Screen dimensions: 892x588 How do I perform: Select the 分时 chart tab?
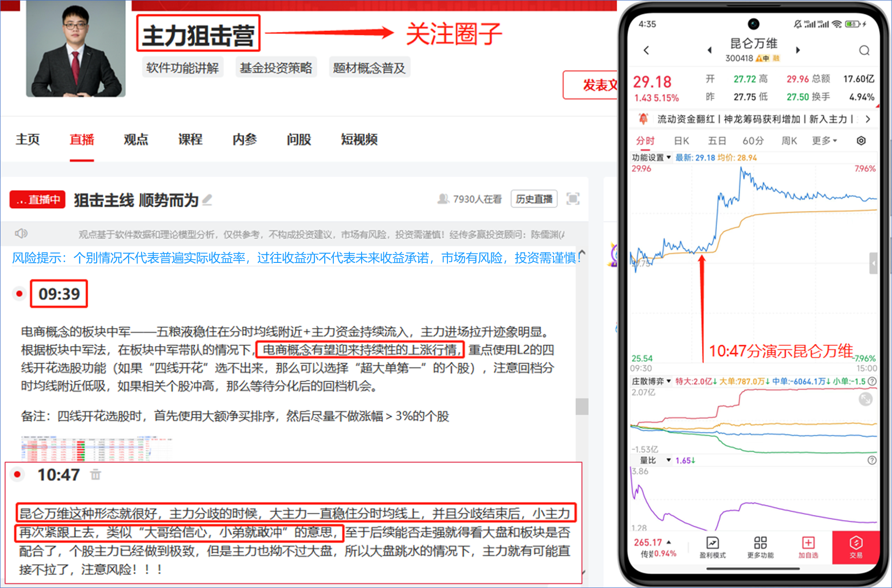(x=645, y=141)
